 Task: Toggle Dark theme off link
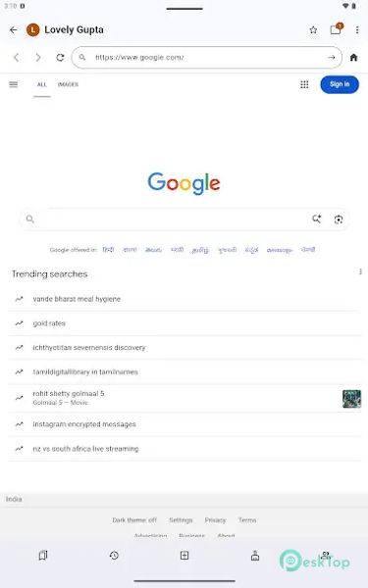click(134, 520)
